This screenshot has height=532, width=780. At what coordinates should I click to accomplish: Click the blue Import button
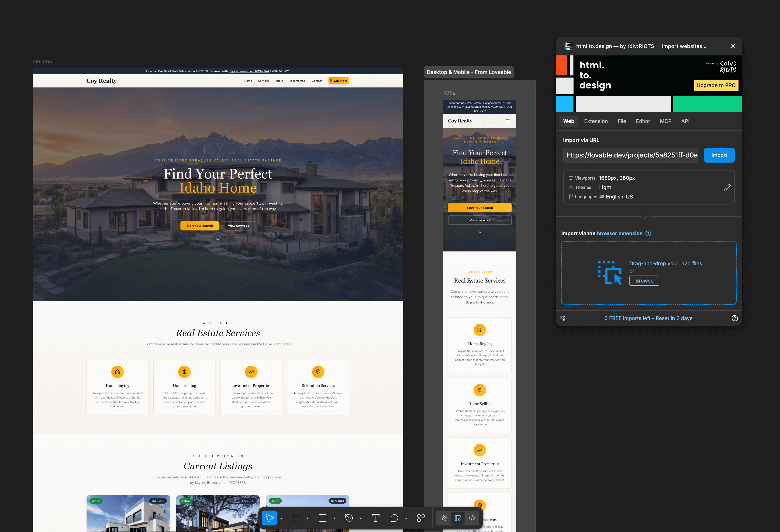point(719,155)
